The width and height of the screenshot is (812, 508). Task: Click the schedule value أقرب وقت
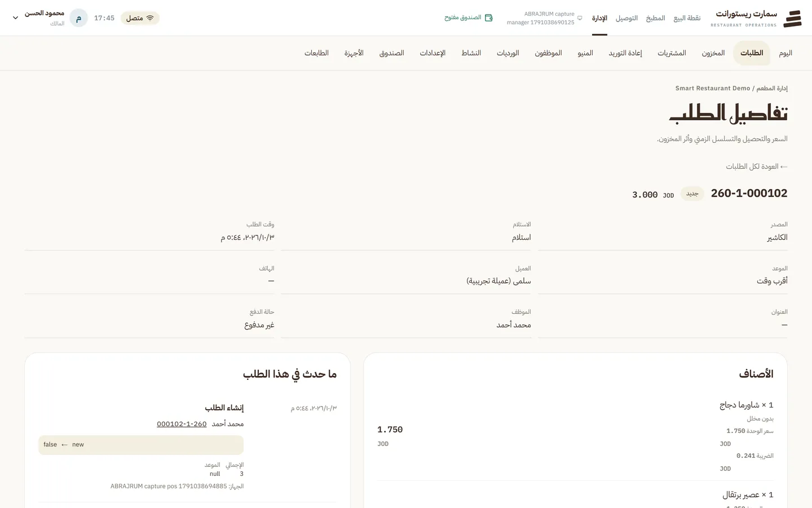[772, 281]
